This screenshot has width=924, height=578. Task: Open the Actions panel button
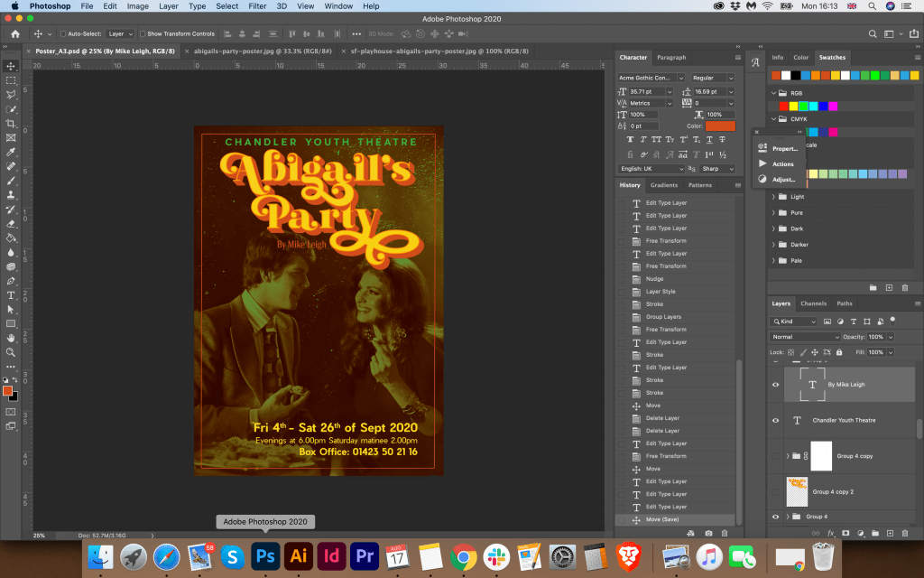point(777,163)
